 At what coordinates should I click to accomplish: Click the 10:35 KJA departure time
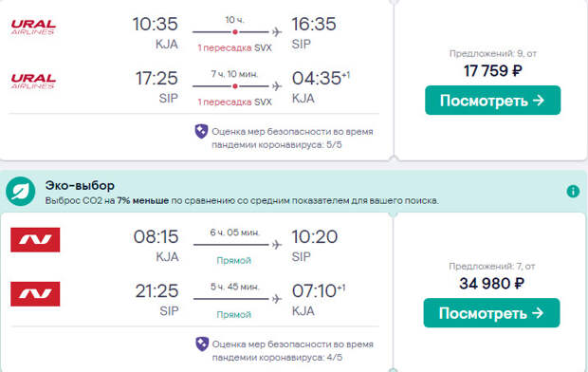[x=156, y=24]
